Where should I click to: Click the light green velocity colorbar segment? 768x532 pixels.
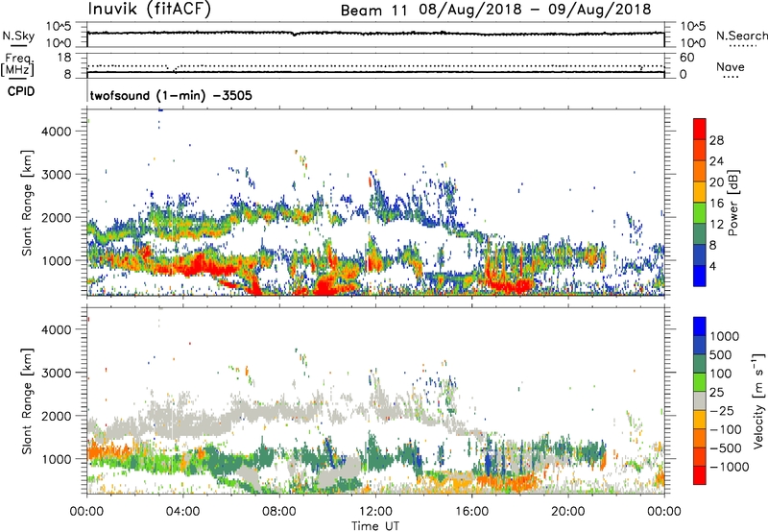click(x=700, y=382)
